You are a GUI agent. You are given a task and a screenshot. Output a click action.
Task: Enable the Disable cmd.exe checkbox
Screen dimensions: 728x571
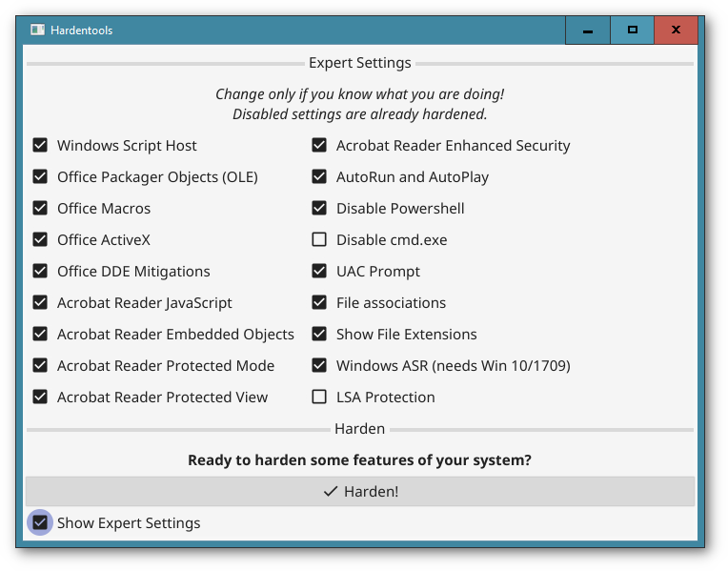pyautogui.click(x=319, y=239)
